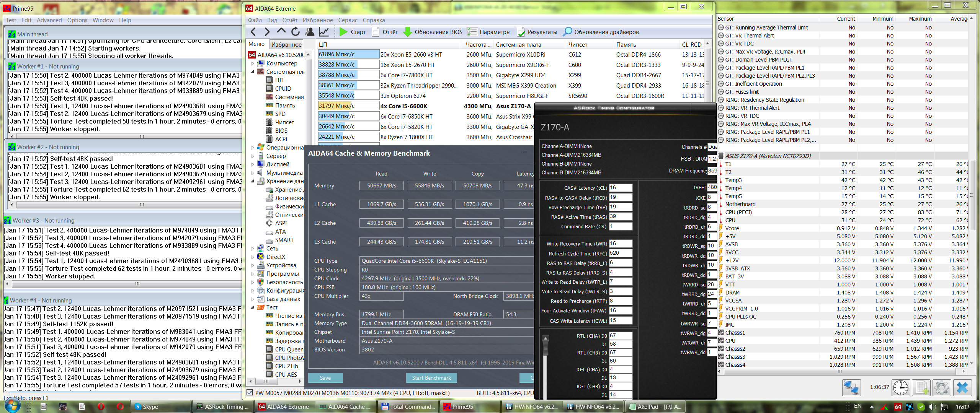980x413 pixels.
Task: Click the green Старт play icon
Action: [x=343, y=32]
